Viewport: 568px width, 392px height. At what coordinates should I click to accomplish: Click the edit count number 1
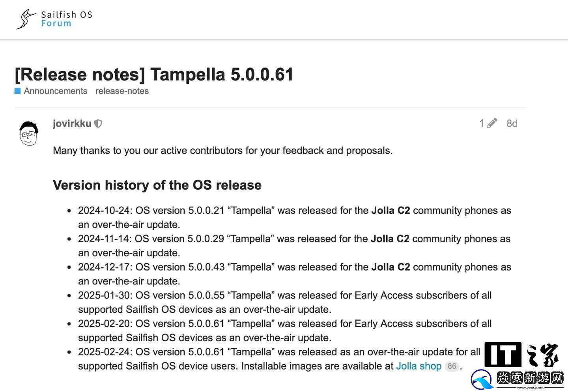point(482,123)
